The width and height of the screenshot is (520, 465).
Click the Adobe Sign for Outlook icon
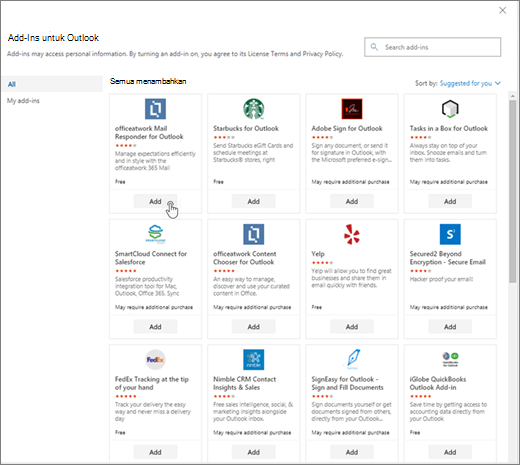point(352,109)
